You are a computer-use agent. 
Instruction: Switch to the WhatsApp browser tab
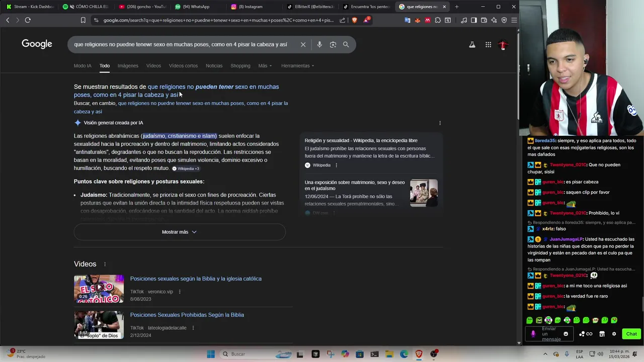tap(196, 7)
